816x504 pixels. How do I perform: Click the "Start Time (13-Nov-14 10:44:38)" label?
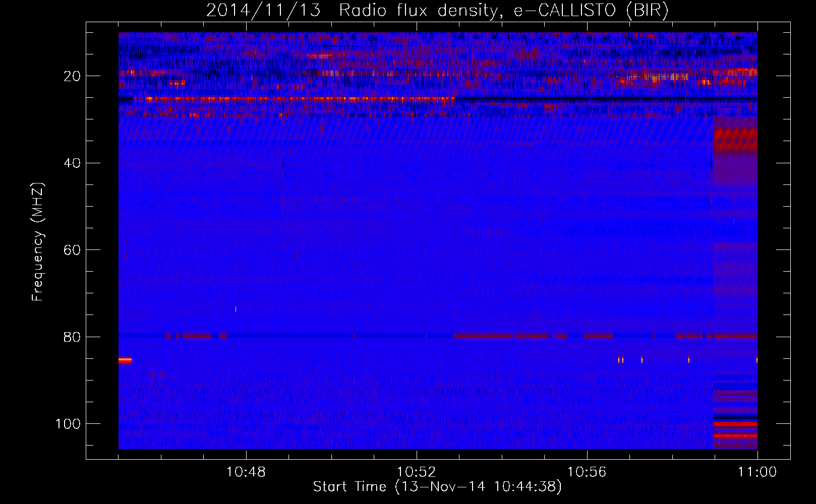point(437,487)
